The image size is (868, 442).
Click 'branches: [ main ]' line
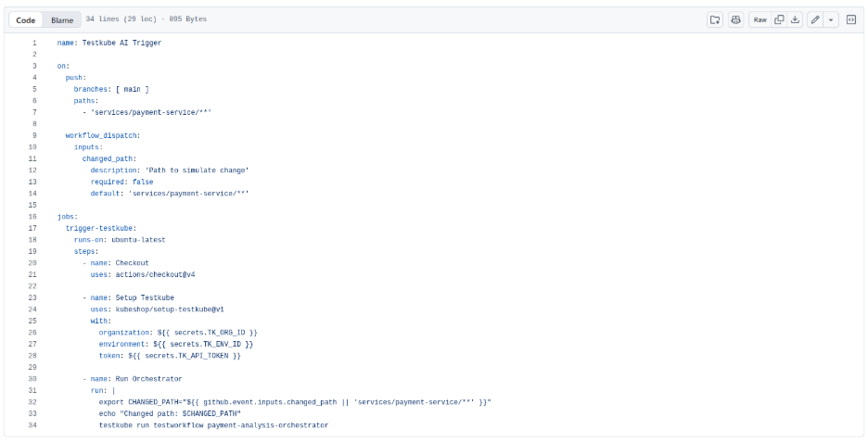click(x=111, y=89)
